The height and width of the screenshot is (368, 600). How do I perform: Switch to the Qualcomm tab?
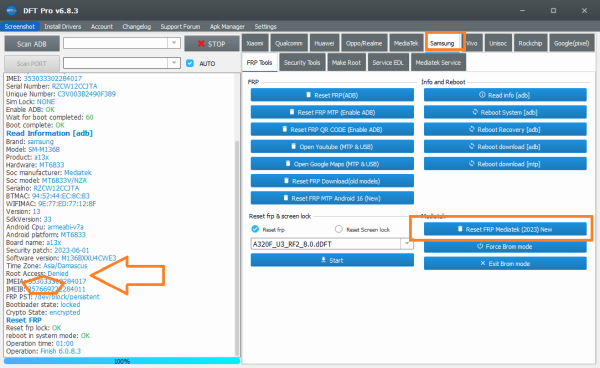coord(289,43)
